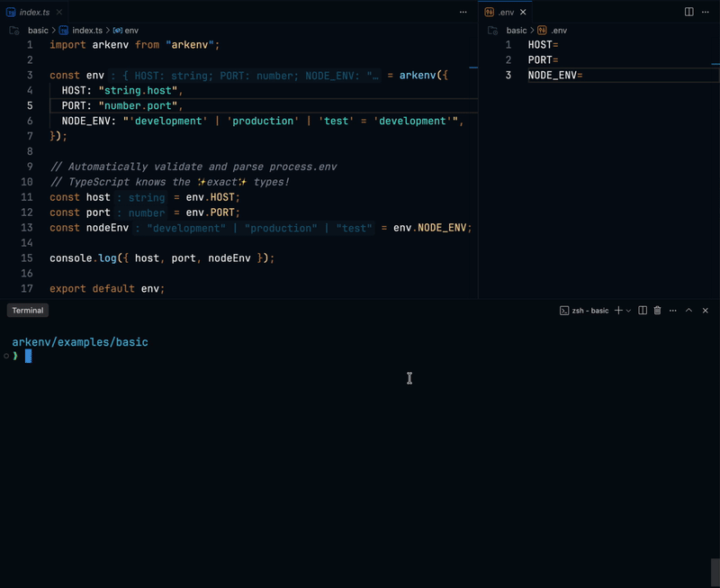Viewport: 720px width, 588px height.
Task: Maximize terminal panel with up chevron
Action: (x=688, y=311)
